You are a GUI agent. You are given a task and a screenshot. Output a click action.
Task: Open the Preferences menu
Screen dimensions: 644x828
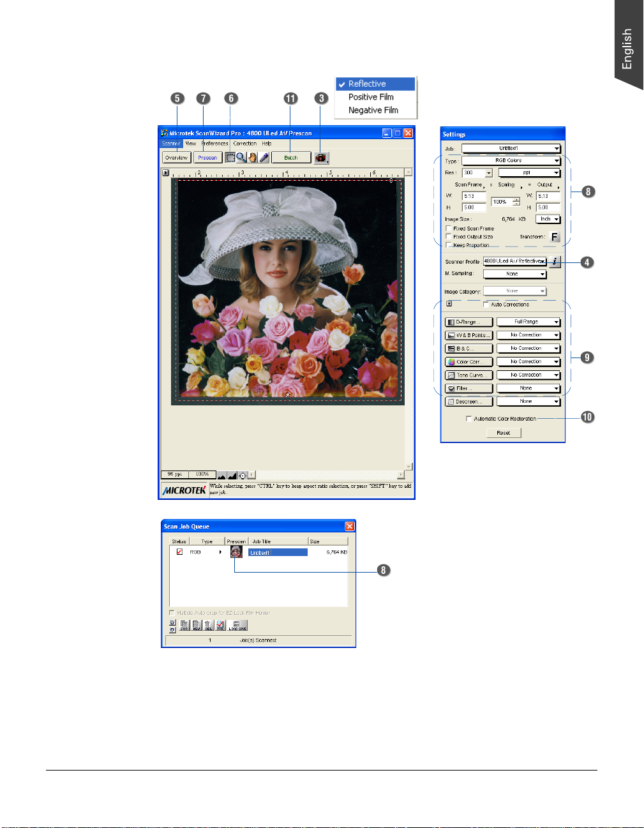pyautogui.click(x=214, y=144)
